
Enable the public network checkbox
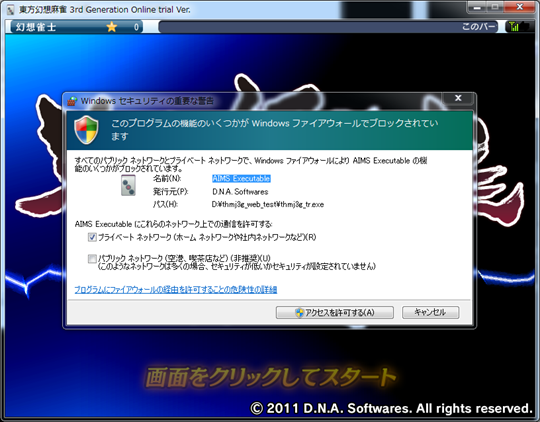click(92, 258)
